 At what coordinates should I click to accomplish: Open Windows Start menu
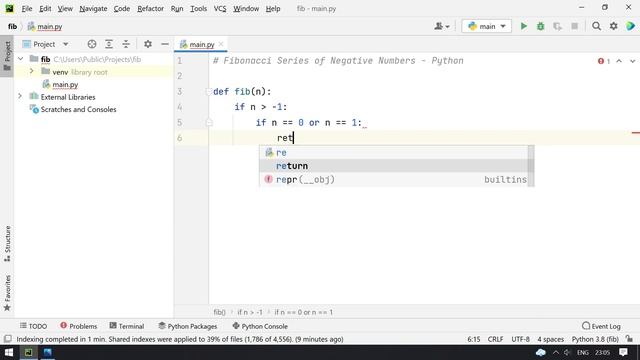pos(9,352)
